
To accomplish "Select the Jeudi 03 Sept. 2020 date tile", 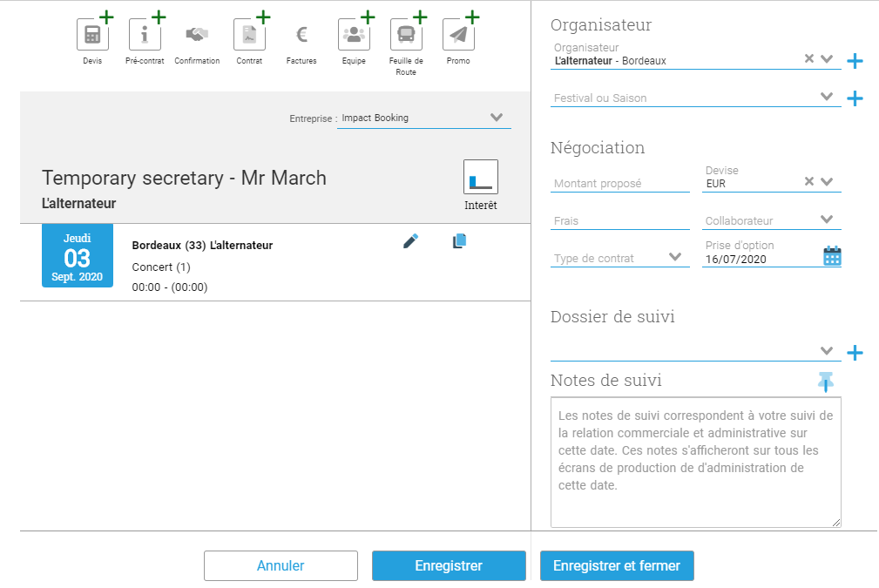I will click(x=78, y=255).
